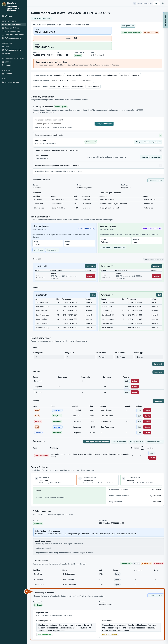Click the Referee assignments sidebar icon
This screenshot has width=168, height=644.
click(x=3, y=50)
